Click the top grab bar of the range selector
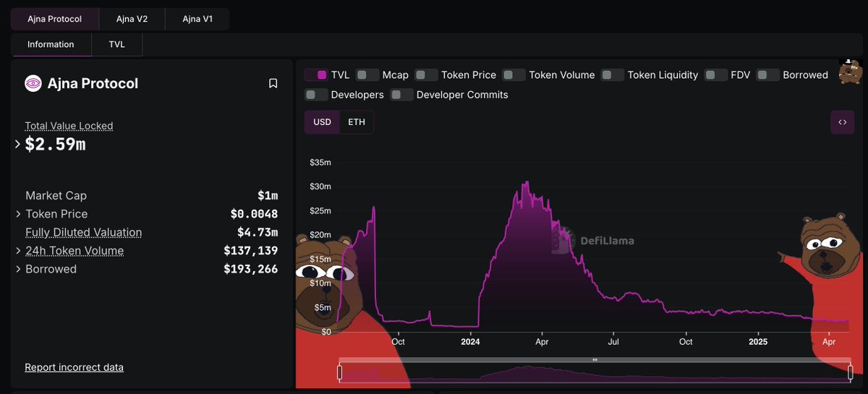This screenshot has height=394, width=868. click(x=595, y=359)
